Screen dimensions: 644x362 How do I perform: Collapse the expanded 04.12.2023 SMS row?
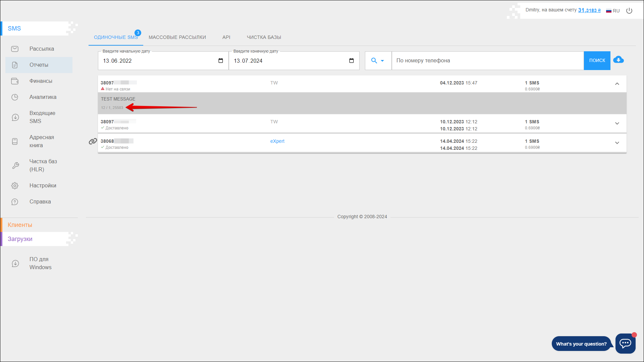617,84
